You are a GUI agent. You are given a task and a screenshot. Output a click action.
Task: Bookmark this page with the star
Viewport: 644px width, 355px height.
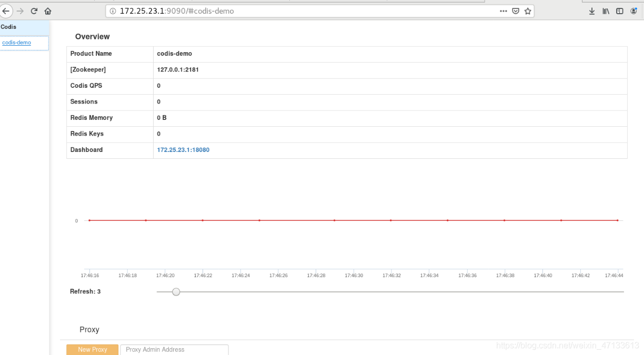coord(528,11)
